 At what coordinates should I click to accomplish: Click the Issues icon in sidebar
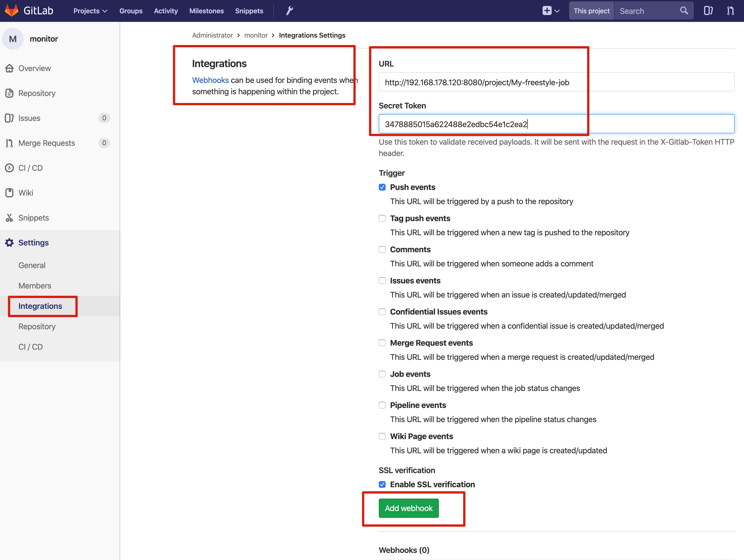pos(9,118)
